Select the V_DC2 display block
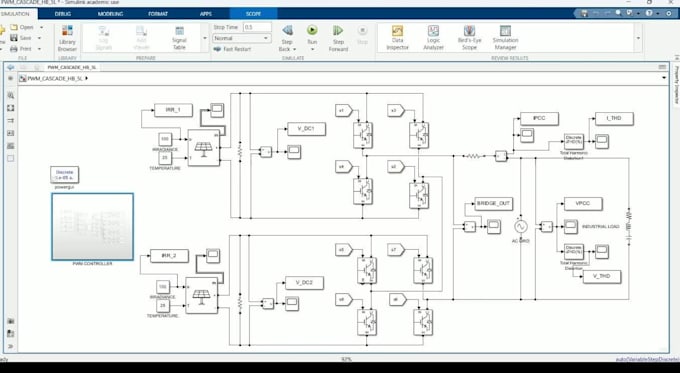The height and width of the screenshot is (373, 680). pos(304,283)
